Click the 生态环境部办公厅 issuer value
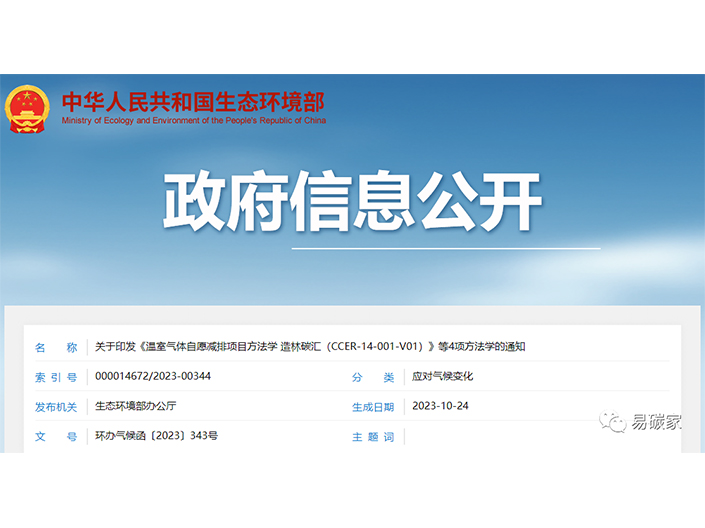The width and height of the screenshot is (705, 528). (136, 407)
